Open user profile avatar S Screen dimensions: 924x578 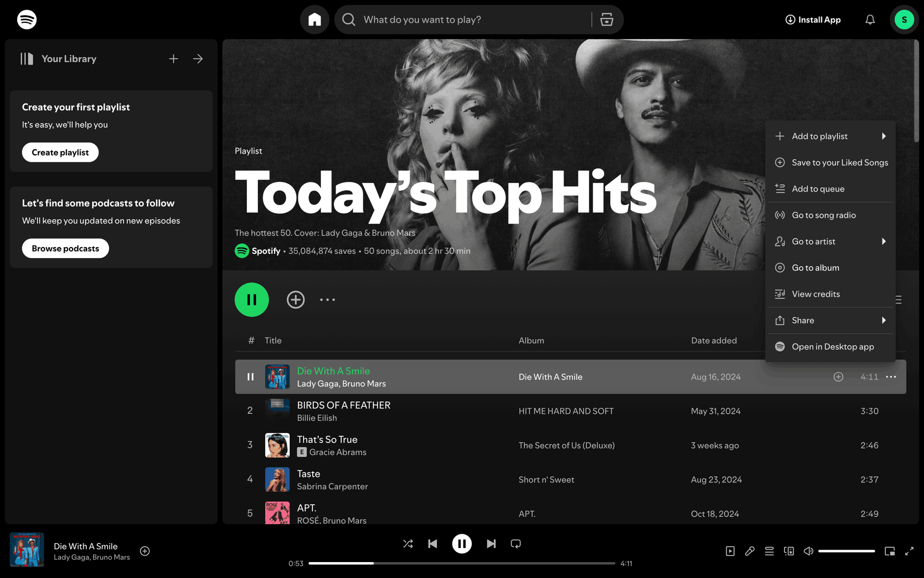904,20
